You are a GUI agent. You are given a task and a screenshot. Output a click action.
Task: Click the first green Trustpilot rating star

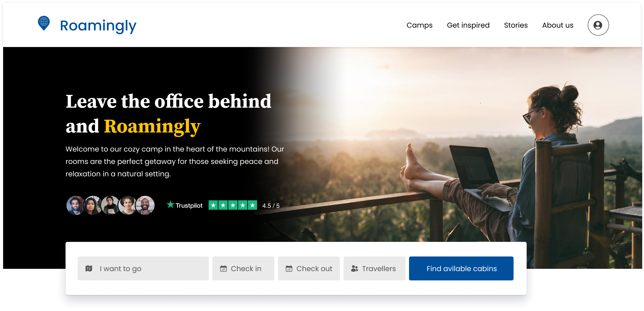coord(213,205)
